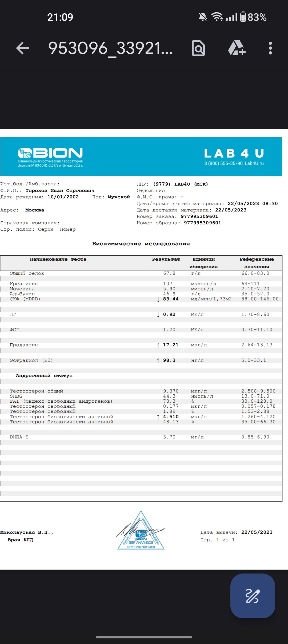Tap the battery 83% indicator

point(253,17)
